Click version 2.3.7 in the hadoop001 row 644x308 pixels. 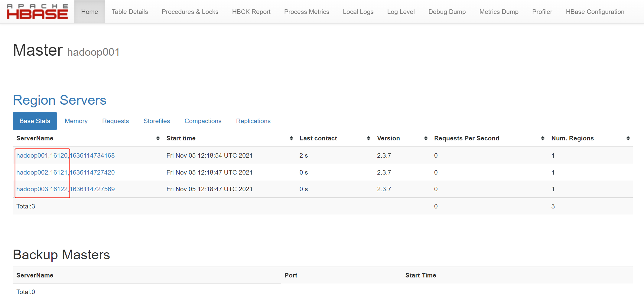click(384, 156)
